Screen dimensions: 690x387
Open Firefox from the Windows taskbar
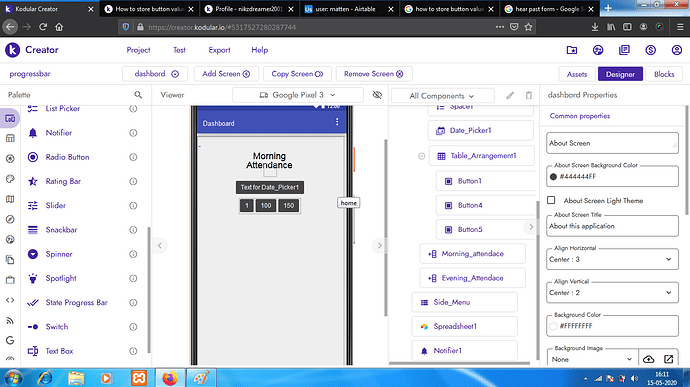(169, 378)
